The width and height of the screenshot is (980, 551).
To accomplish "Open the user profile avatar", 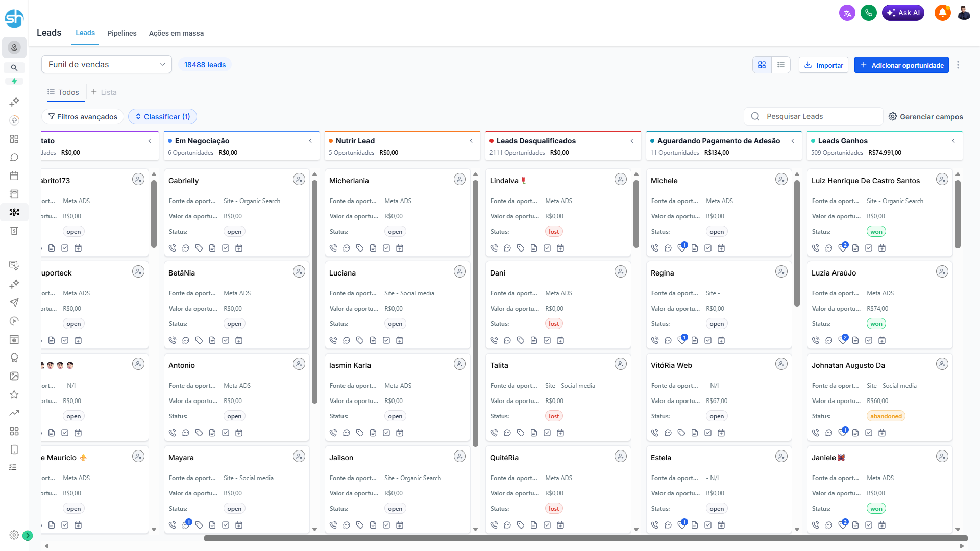I will pyautogui.click(x=964, y=13).
